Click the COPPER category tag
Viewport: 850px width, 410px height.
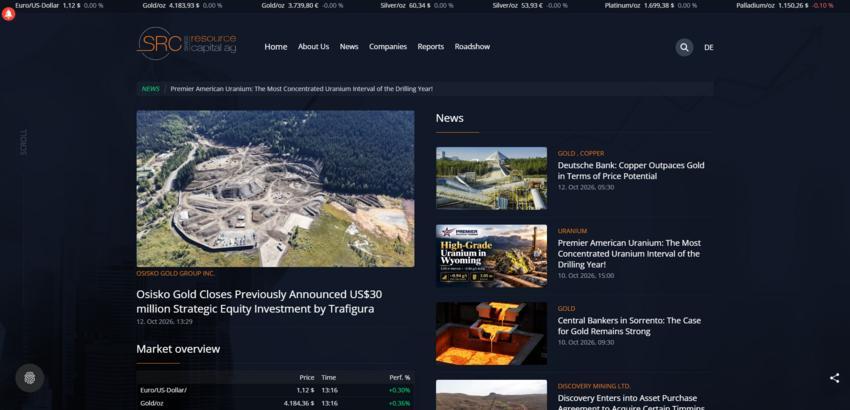click(x=592, y=153)
